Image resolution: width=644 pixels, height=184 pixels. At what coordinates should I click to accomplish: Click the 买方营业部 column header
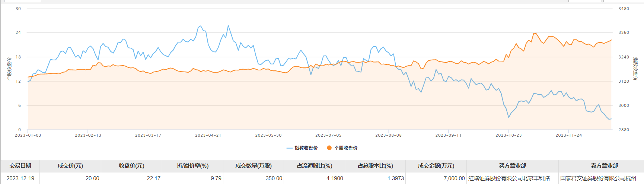tap(513, 166)
